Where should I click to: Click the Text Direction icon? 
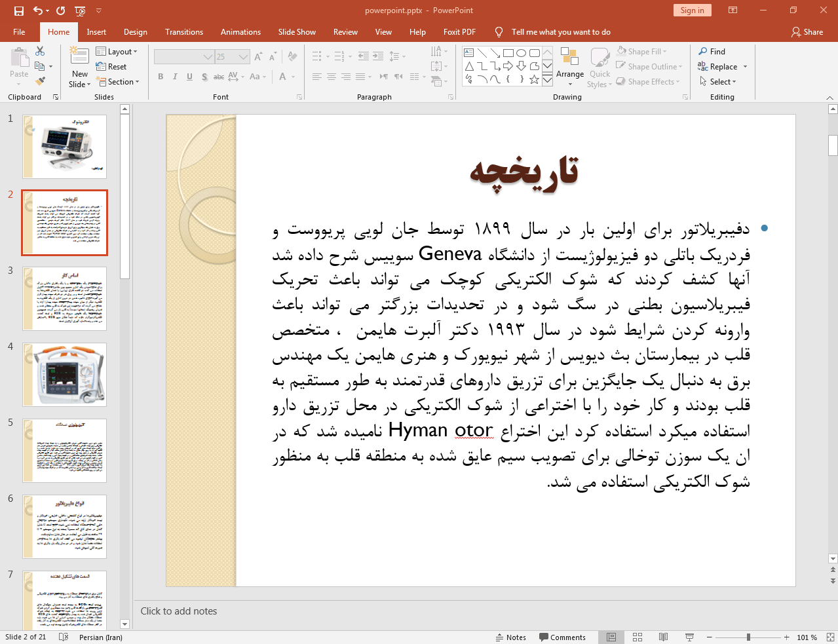pyautogui.click(x=436, y=51)
